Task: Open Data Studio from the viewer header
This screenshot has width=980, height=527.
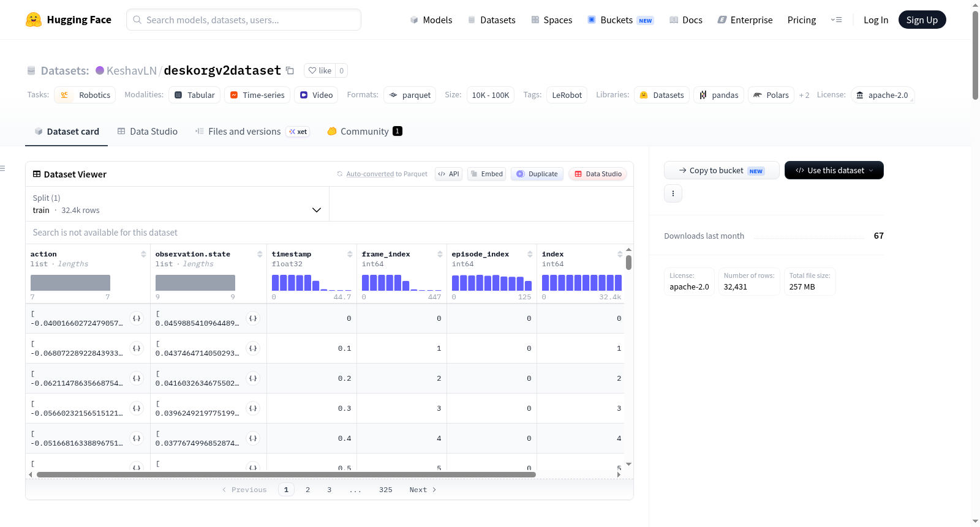Action: [x=598, y=174]
